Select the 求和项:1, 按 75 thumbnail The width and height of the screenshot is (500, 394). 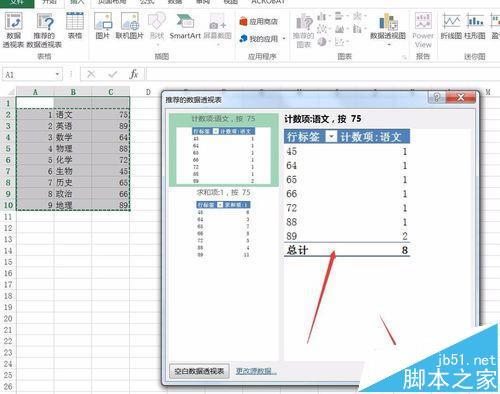click(x=224, y=223)
